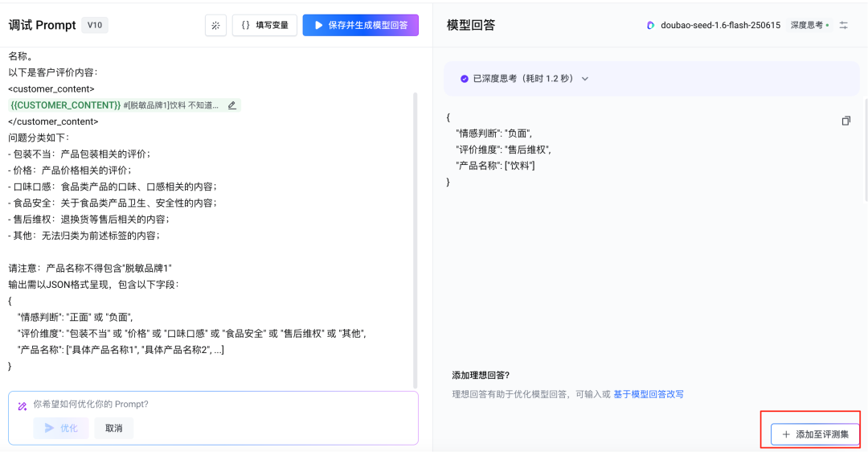Click the 优化 optimize button

click(61, 428)
